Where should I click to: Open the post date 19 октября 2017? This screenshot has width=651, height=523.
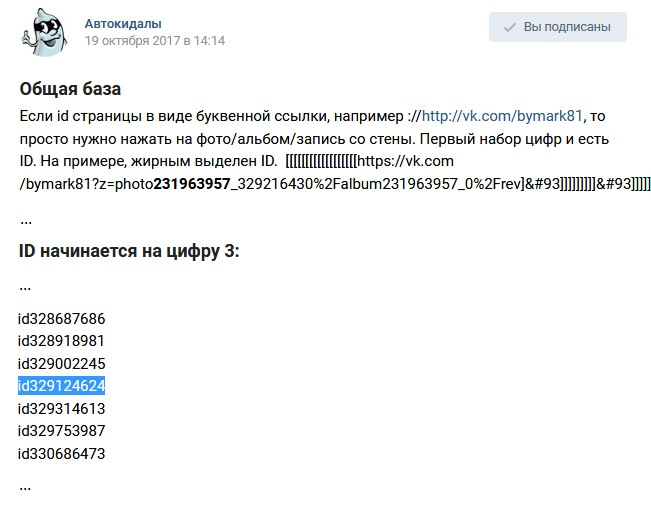155,41
